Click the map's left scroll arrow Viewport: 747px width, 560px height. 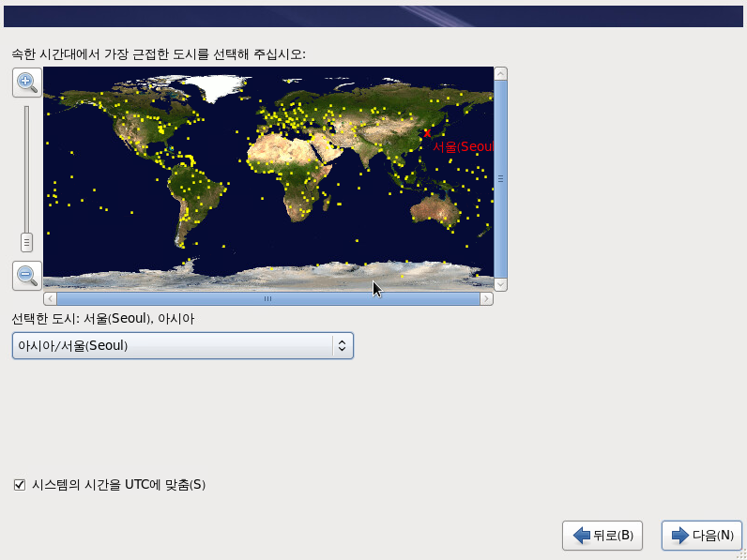pyautogui.click(x=50, y=299)
